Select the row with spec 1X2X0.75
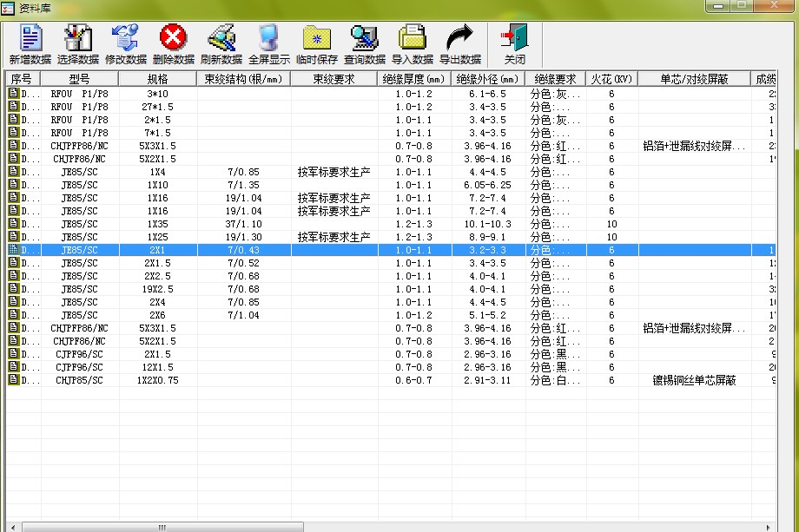Viewport: 799px width, 532px height. point(157,381)
